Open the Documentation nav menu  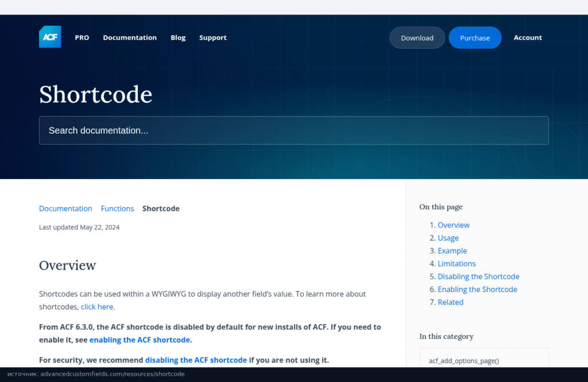[130, 37]
